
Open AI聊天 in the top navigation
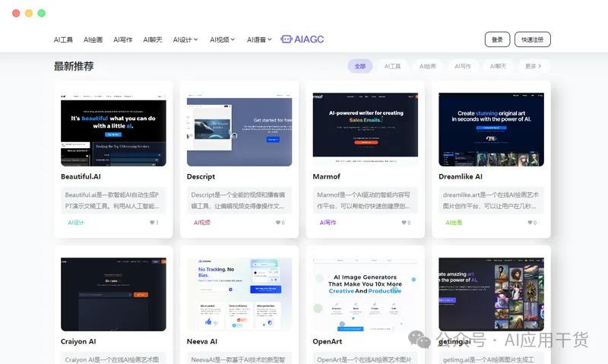(153, 40)
